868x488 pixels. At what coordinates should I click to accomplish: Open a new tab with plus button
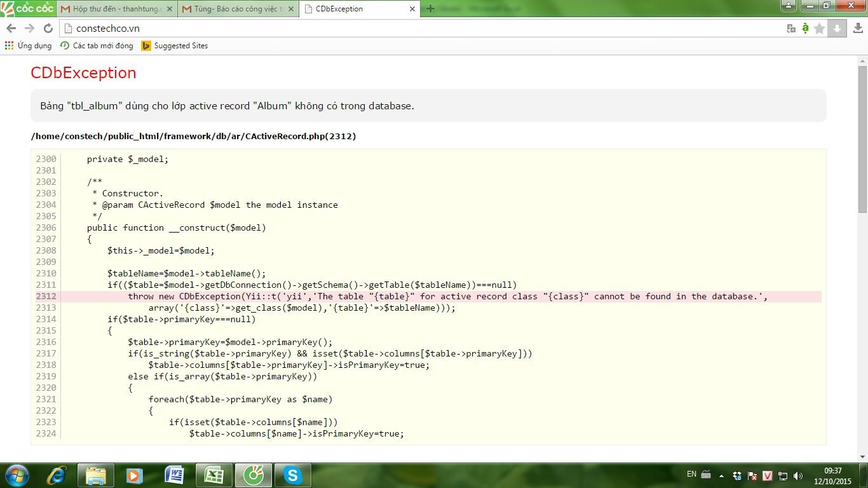pos(430,9)
